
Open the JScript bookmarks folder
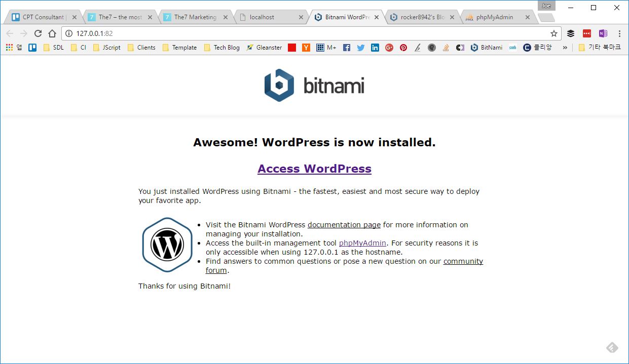click(107, 48)
